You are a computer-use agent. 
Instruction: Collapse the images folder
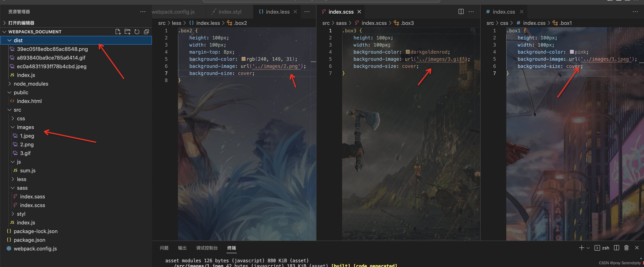(25, 127)
